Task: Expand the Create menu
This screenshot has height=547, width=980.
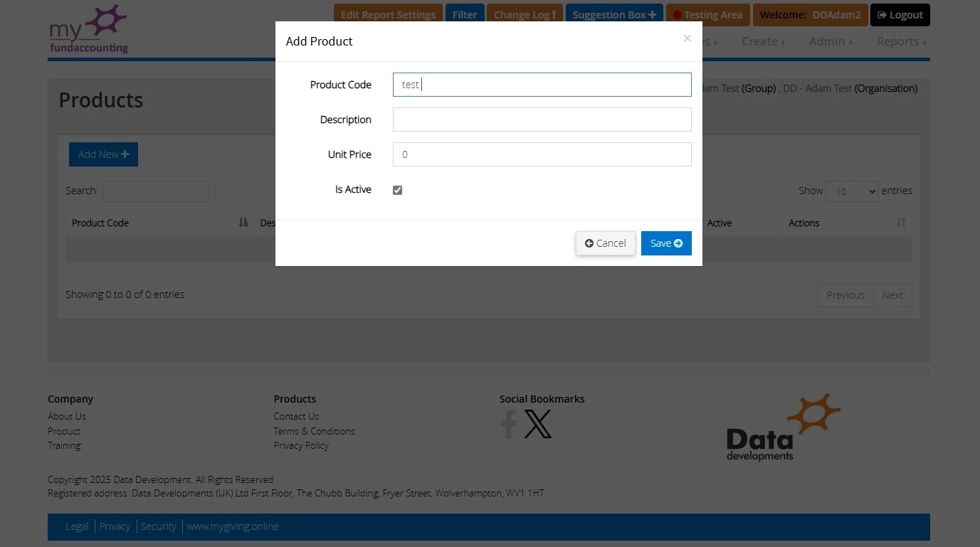Action: tap(763, 41)
